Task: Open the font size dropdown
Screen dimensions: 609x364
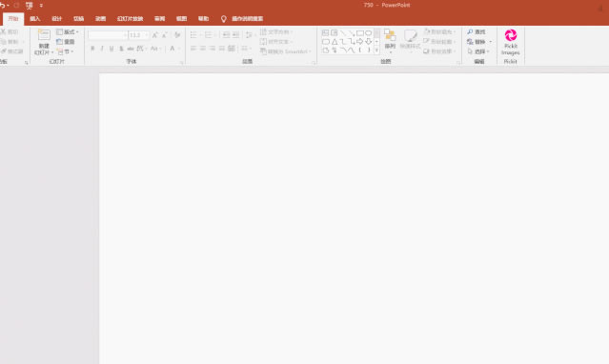Action: pos(147,35)
